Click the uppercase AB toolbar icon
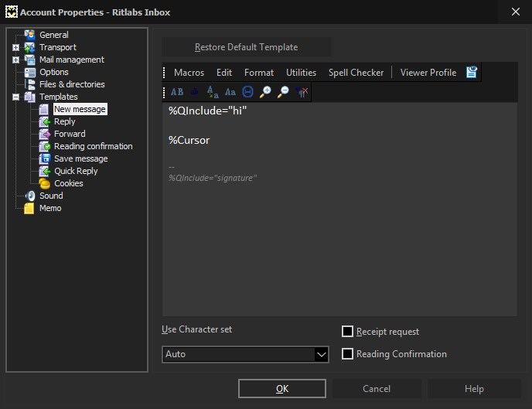 (177, 92)
